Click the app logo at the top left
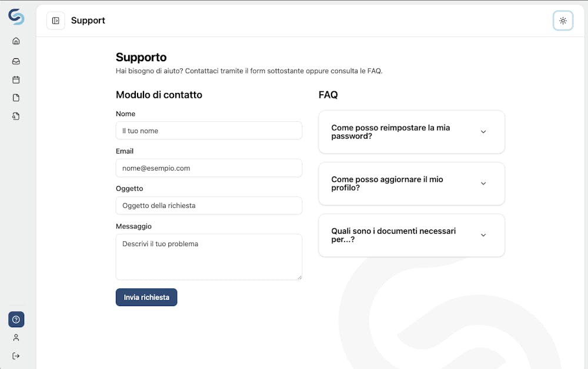Viewport: 588px width, 369px height. (16, 18)
